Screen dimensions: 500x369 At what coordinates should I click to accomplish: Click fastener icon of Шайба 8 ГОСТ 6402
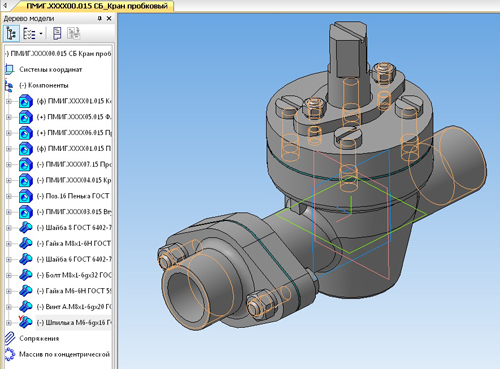[x=26, y=227]
